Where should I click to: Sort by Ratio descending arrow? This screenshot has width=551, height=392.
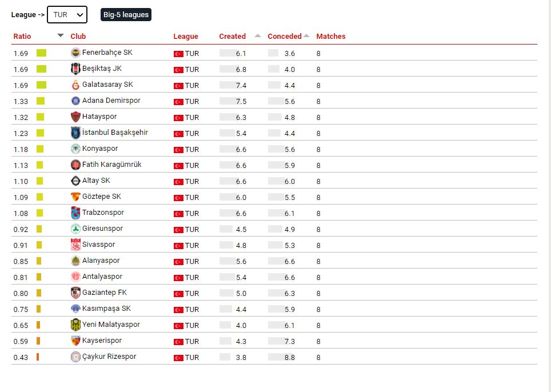(61, 35)
